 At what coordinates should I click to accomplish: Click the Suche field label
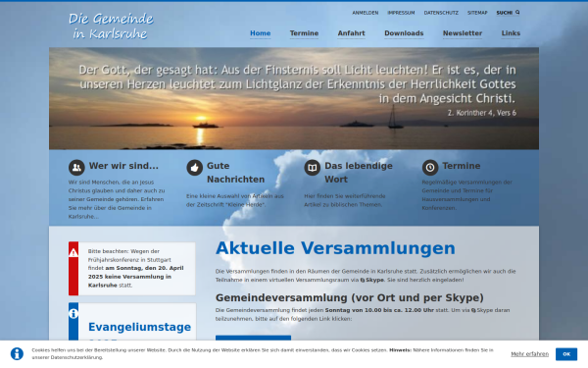[505, 13]
